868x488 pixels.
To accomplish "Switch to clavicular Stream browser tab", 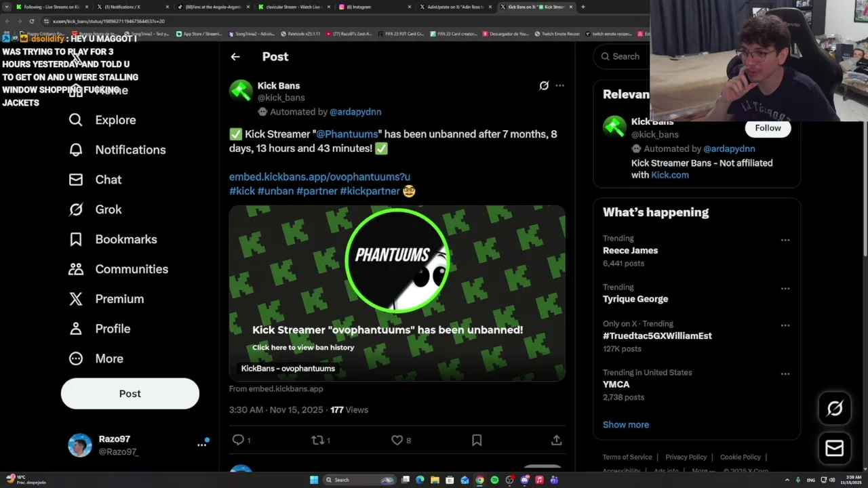I will (293, 7).
